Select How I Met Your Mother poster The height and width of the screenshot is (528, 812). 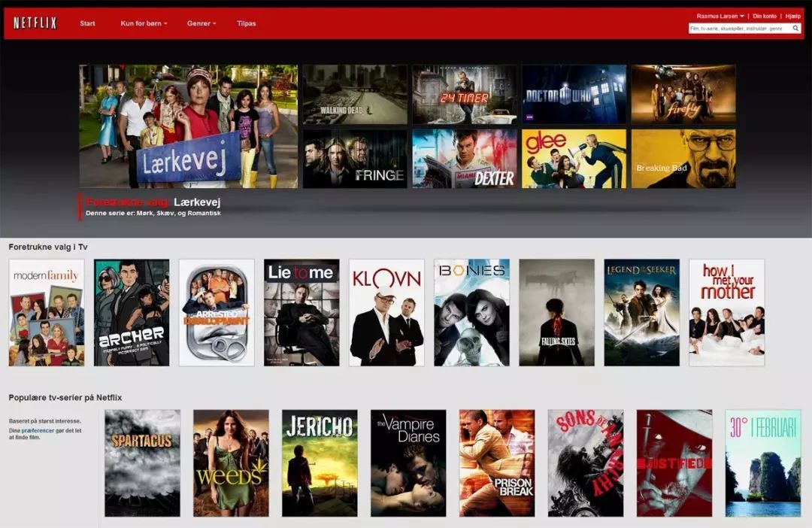(726, 312)
